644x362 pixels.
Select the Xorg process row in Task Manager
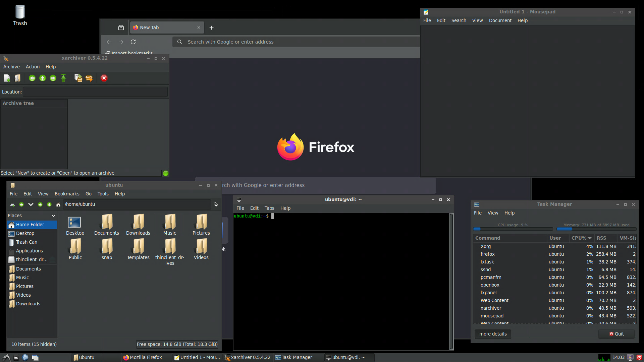pos(555,246)
